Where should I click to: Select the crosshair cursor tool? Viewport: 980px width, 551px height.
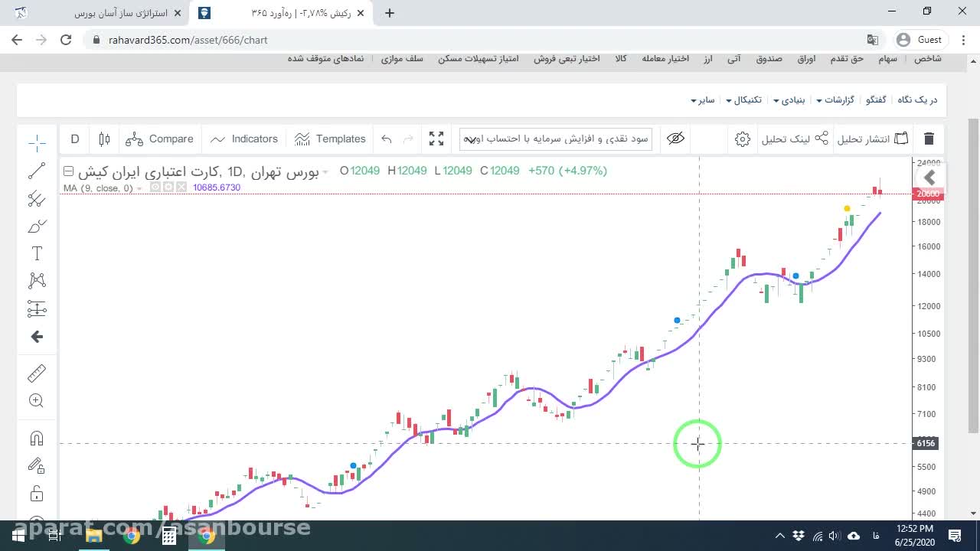click(x=37, y=143)
